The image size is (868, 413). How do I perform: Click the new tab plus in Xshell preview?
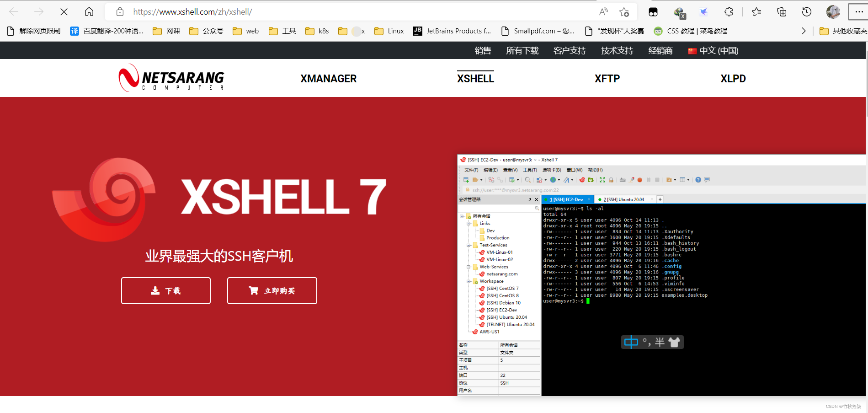660,199
